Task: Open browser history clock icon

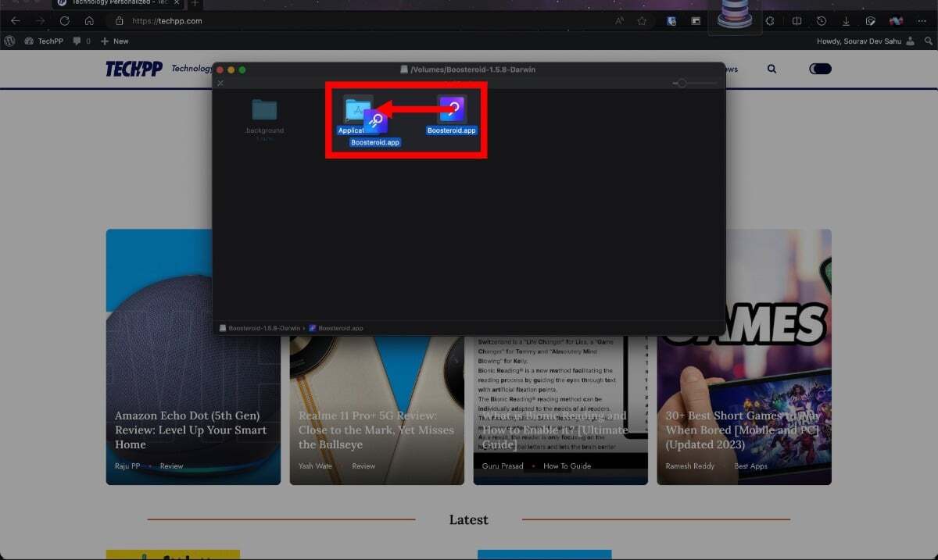Action: click(822, 21)
